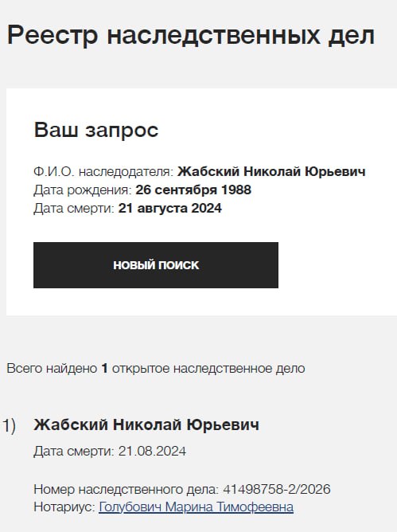
Task: Select the case number 41498758-2/2026
Action: click(x=277, y=489)
